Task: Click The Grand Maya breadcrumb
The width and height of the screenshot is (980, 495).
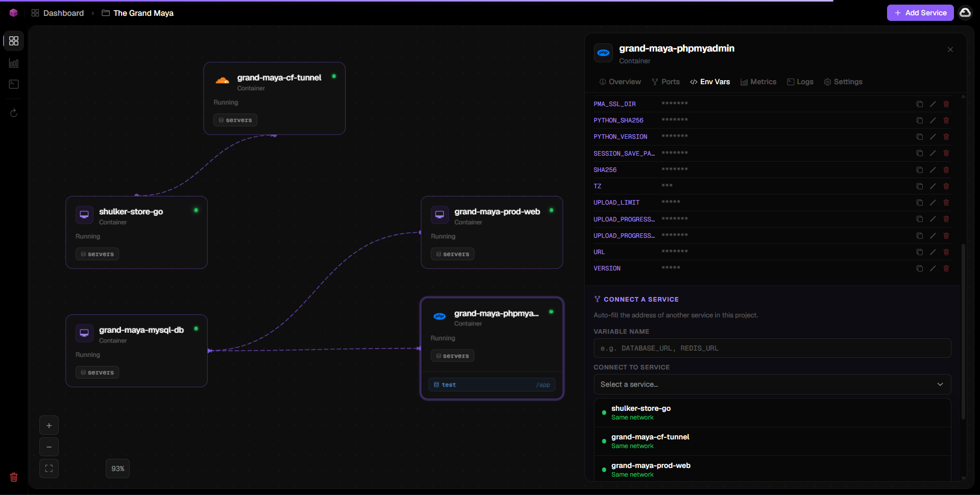Action: [x=138, y=13]
